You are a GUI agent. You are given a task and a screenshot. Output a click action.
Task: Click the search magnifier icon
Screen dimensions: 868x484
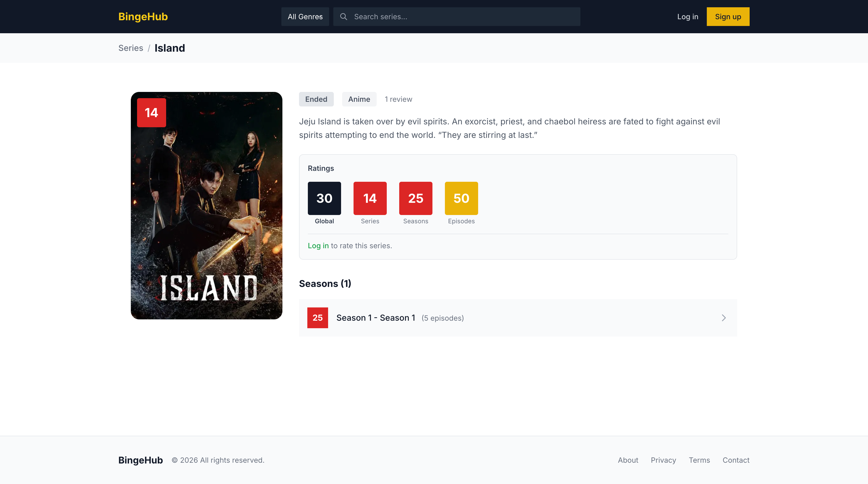point(343,16)
